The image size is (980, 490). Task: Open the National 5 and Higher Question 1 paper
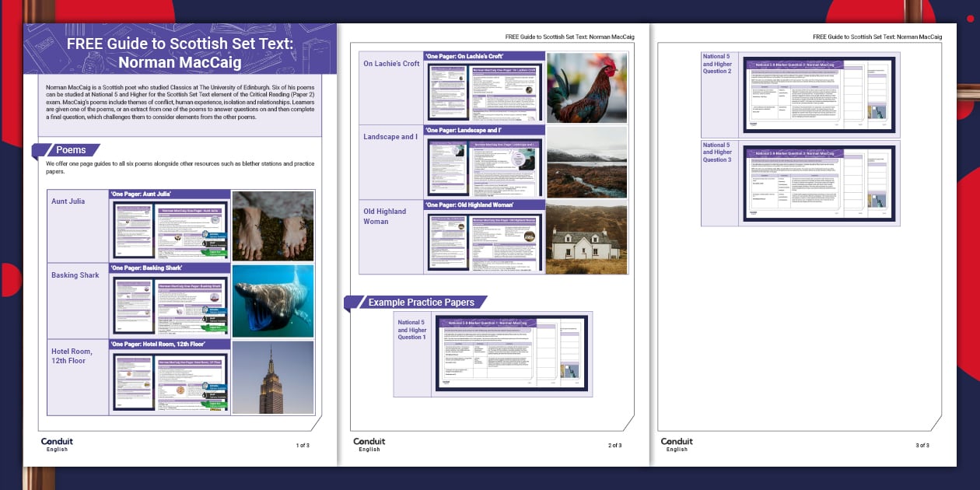tap(511, 354)
